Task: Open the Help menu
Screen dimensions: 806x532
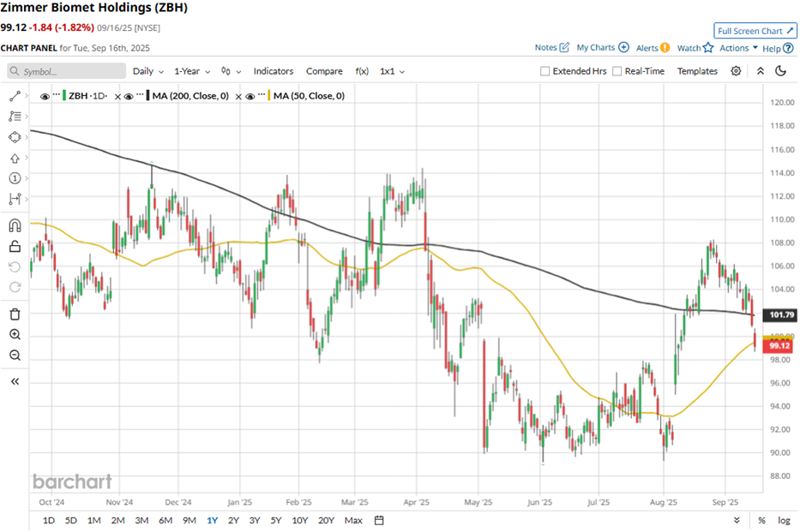Action: tap(778, 48)
